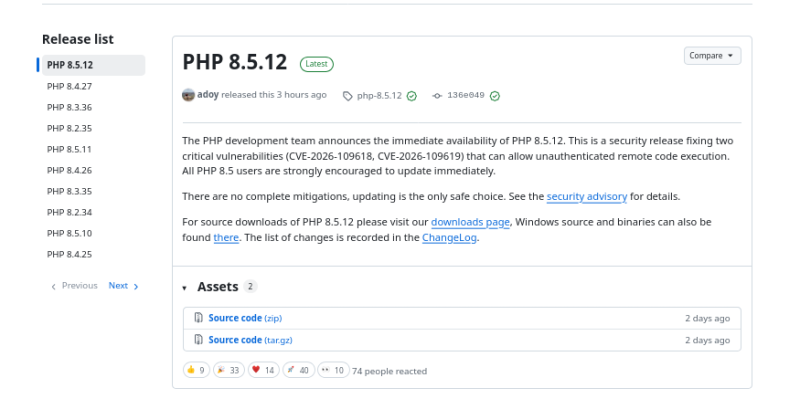800x409 pixels.
Task: Click '74 people reacted' text
Action: pos(389,371)
